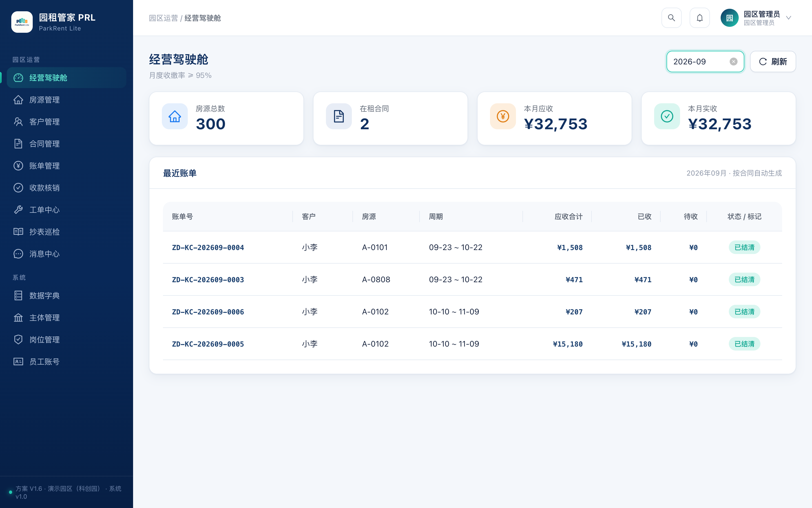Click the 房源总数 house card icon

tap(175, 116)
